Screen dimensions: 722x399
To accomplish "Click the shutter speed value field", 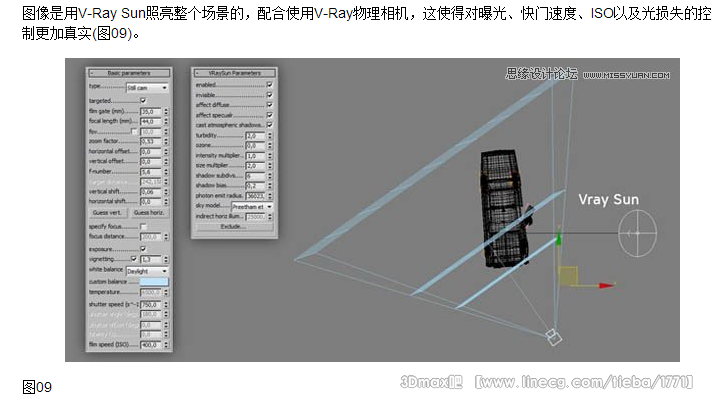I will (x=151, y=304).
